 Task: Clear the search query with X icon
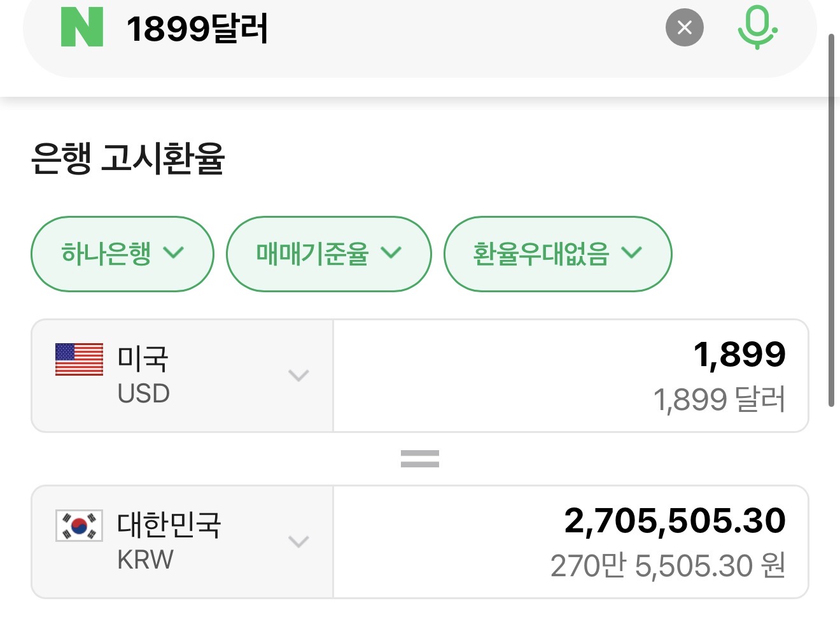pyautogui.click(x=684, y=27)
